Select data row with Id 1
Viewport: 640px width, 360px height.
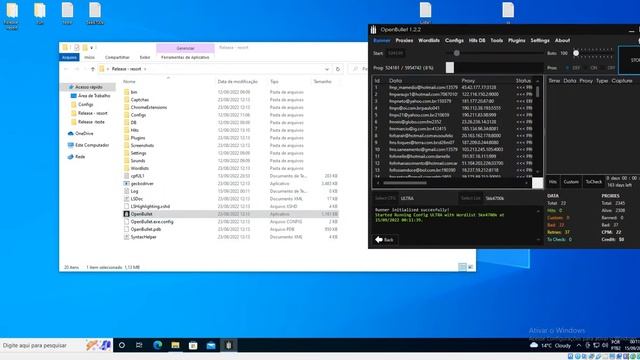click(x=454, y=87)
